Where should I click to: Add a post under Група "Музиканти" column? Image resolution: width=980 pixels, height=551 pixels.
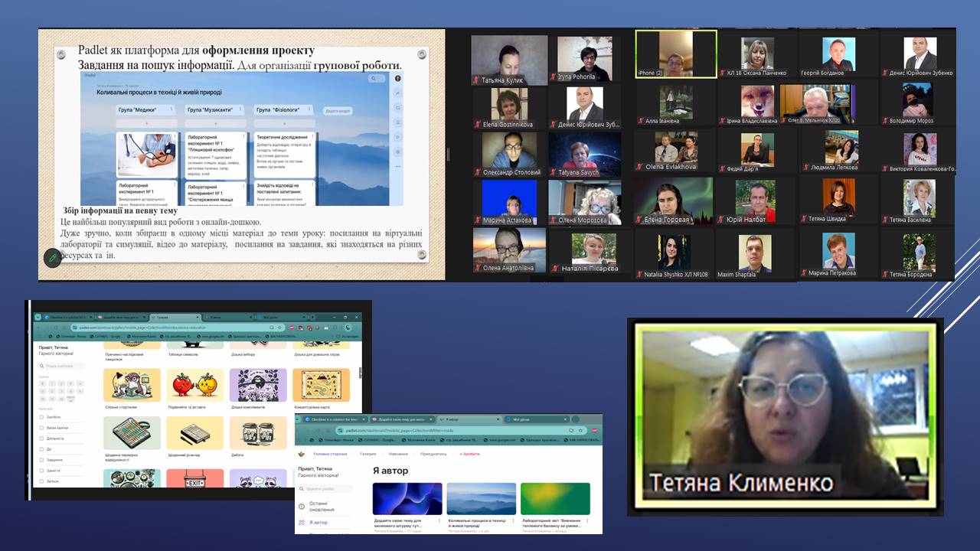(x=216, y=124)
